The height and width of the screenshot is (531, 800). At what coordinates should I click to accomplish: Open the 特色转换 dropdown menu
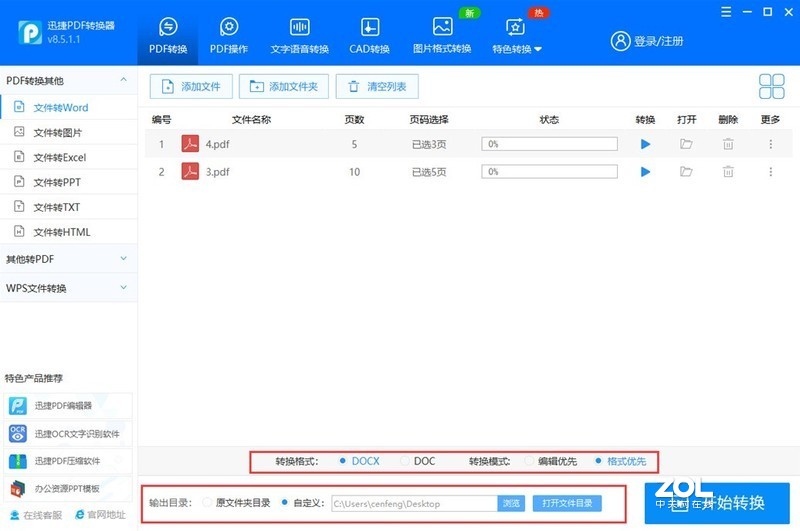click(516, 35)
